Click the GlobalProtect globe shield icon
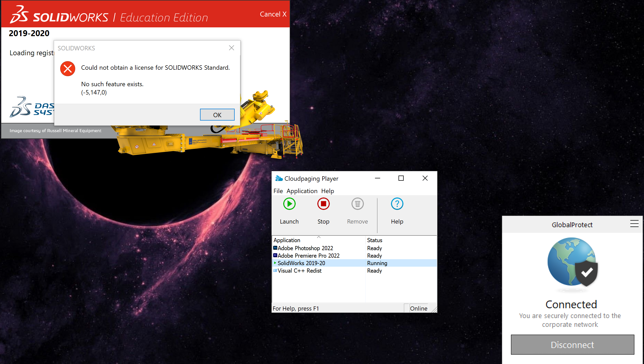The height and width of the screenshot is (364, 644). [x=572, y=262]
